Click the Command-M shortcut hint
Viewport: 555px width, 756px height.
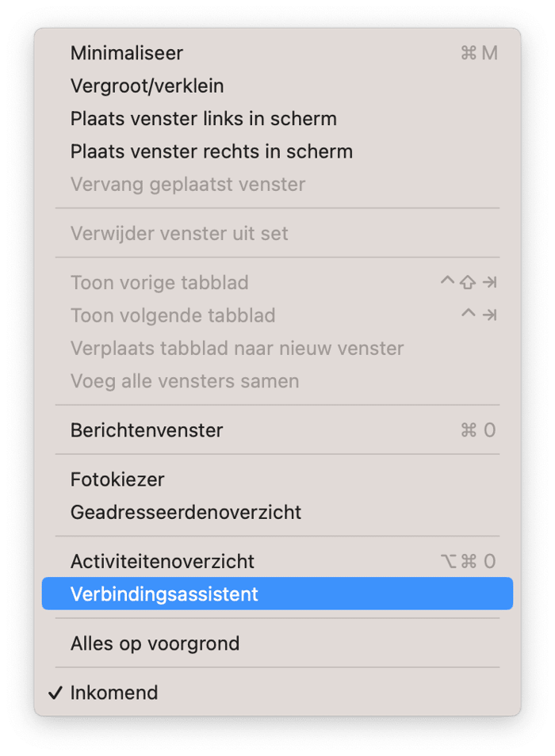(479, 53)
